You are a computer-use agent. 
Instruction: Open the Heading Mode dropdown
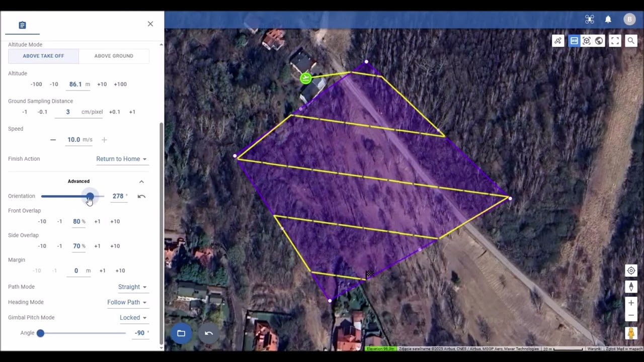point(127,302)
